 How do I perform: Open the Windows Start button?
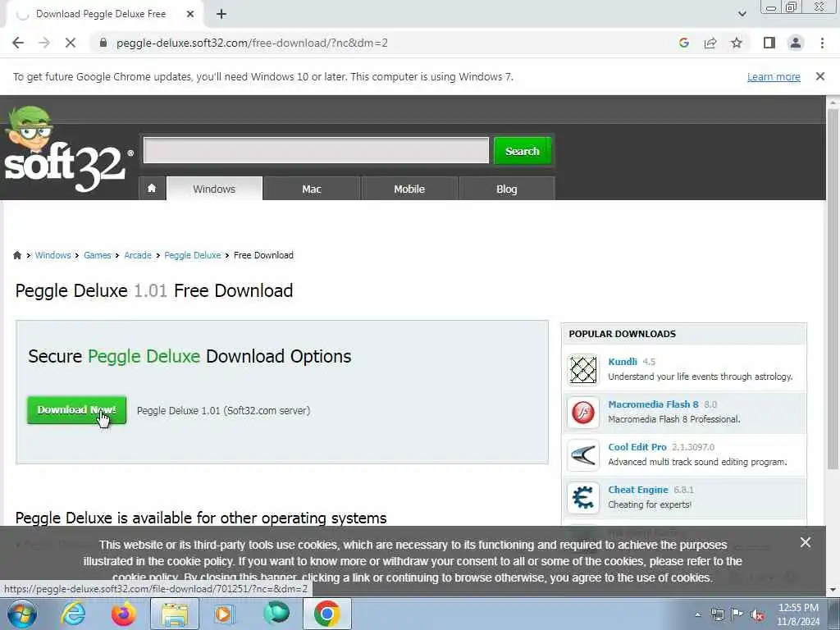tap(22, 614)
